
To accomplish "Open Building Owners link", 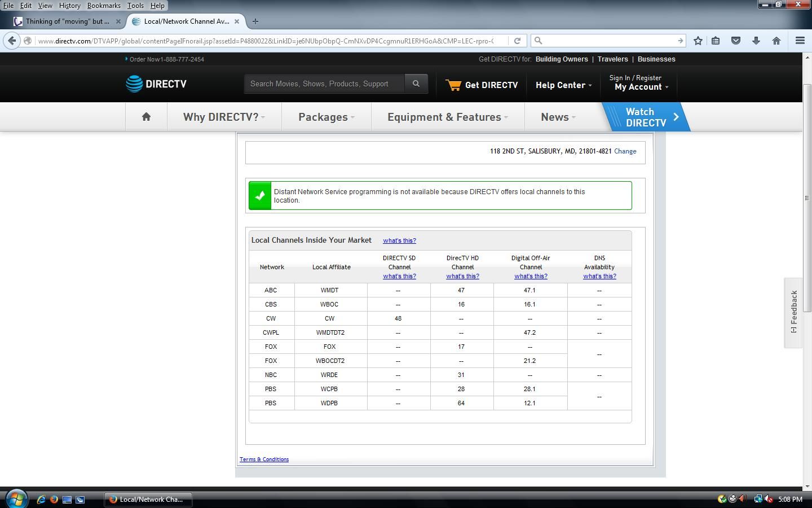I will (562, 59).
